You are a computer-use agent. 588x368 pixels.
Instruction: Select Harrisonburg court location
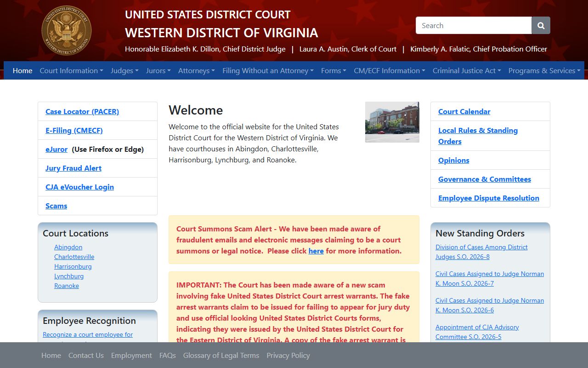click(x=73, y=266)
